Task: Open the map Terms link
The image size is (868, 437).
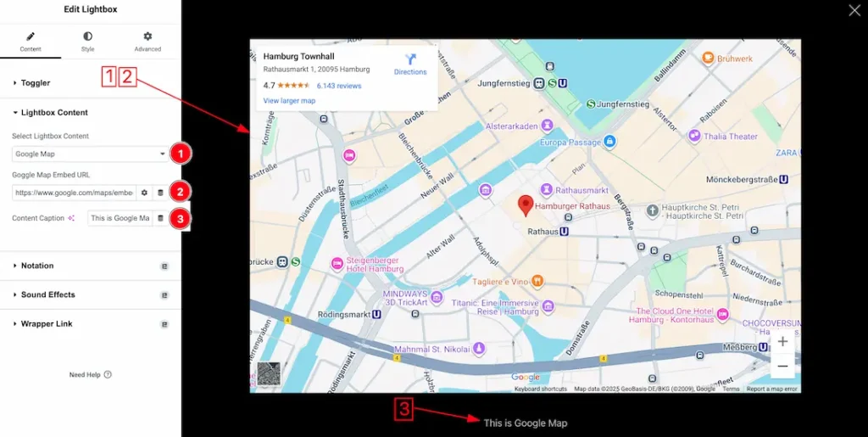Action: [x=731, y=389]
